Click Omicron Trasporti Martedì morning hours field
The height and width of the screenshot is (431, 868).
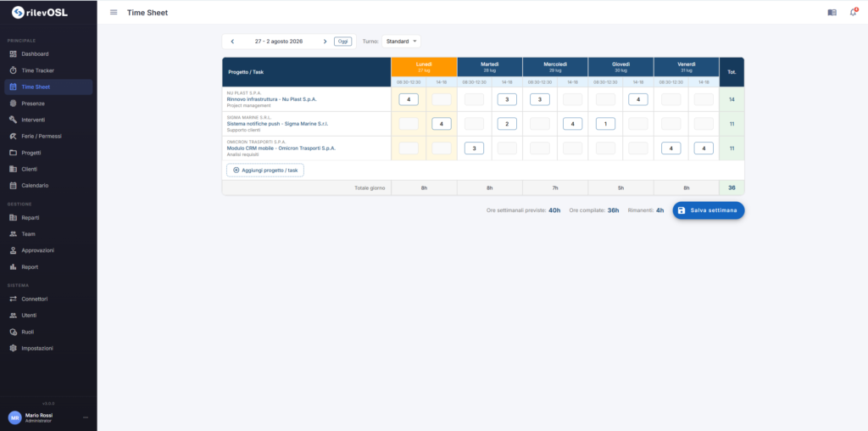pyautogui.click(x=474, y=148)
